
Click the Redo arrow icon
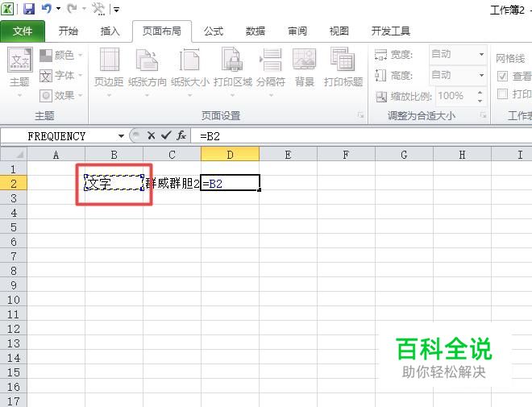pyautogui.click(x=71, y=9)
